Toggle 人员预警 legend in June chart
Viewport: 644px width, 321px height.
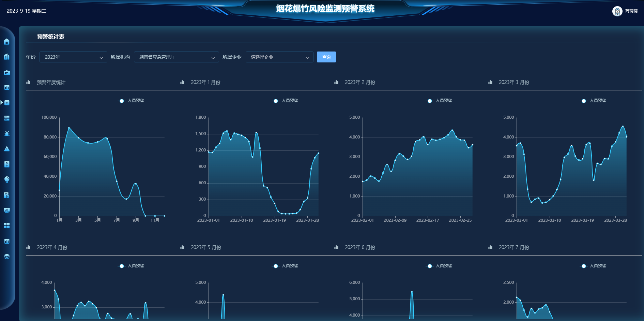439,266
